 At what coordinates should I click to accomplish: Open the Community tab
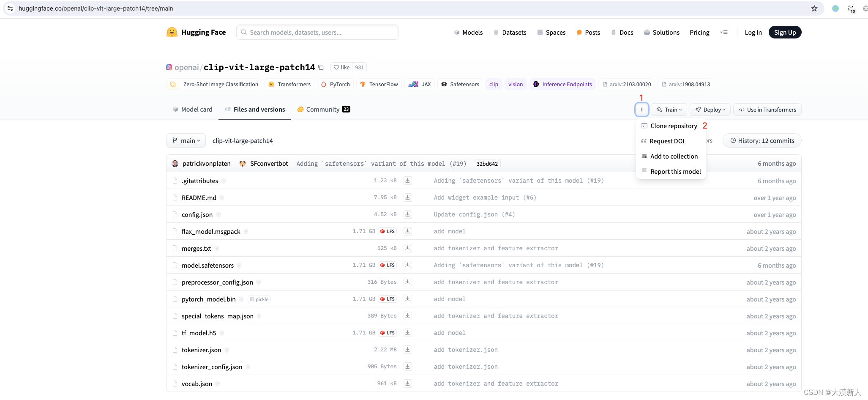(x=324, y=110)
